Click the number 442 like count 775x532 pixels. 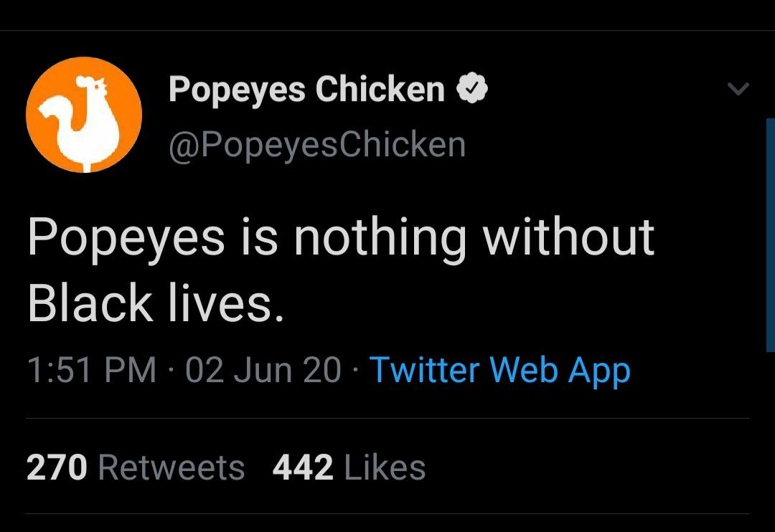pos(303,467)
